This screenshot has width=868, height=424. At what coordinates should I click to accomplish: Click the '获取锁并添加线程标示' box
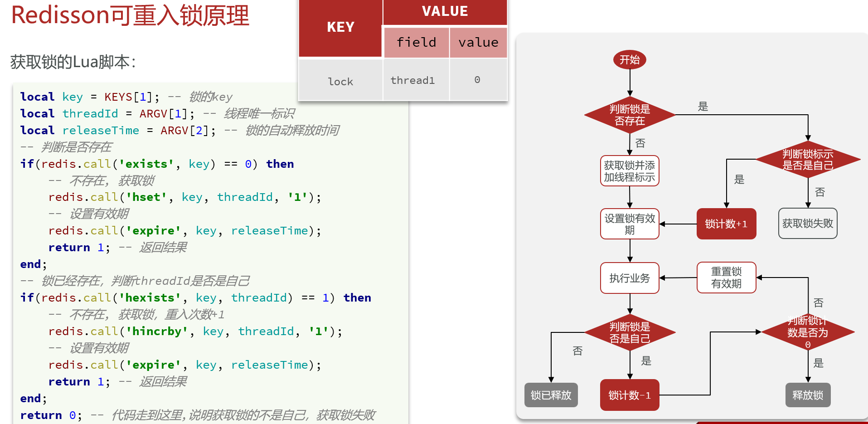coord(630,171)
